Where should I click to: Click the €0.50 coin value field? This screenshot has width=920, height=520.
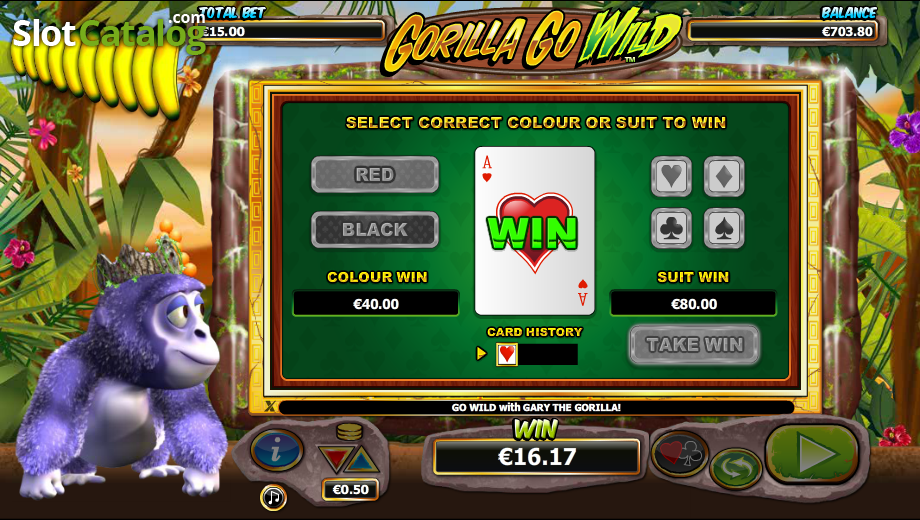pyautogui.click(x=350, y=489)
